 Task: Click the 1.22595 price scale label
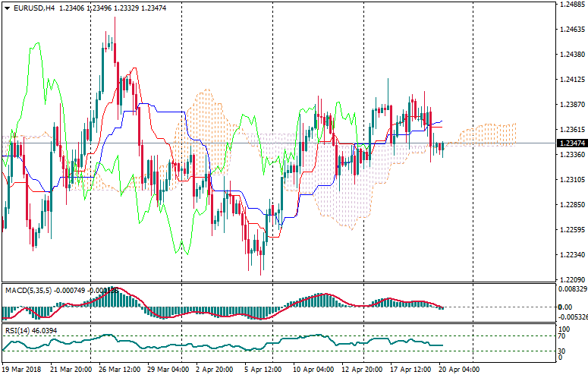click(x=571, y=230)
